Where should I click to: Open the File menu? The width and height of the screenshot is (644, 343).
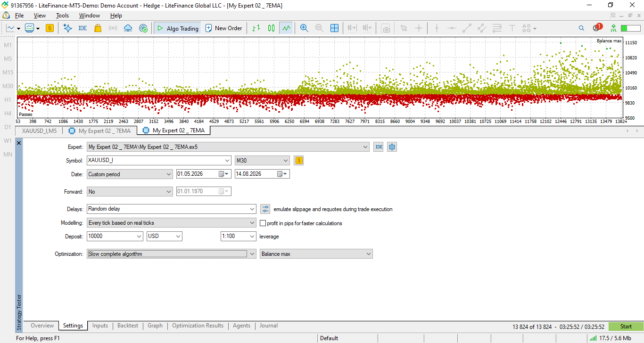19,16
